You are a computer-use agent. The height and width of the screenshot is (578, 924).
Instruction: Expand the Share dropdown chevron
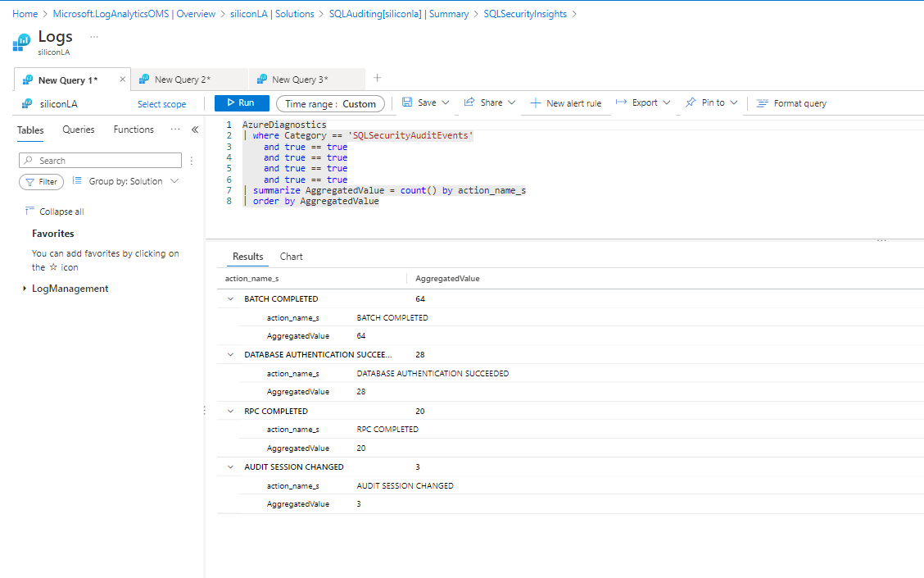pyautogui.click(x=511, y=102)
